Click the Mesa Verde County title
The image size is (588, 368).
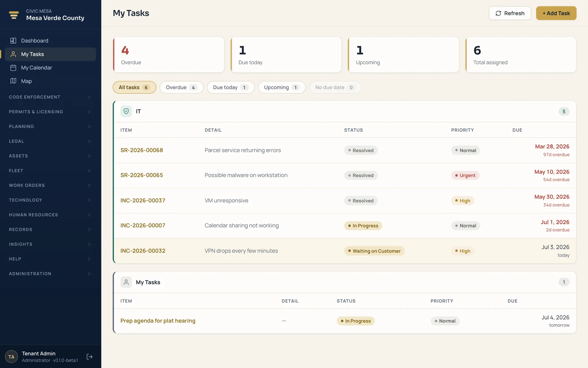coord(55,18)
